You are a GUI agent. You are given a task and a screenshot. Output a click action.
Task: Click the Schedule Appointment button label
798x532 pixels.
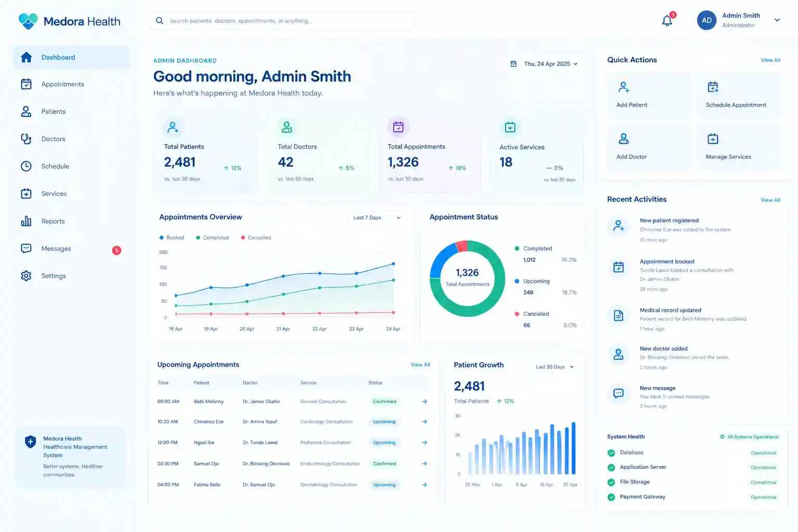click(736, 105)
